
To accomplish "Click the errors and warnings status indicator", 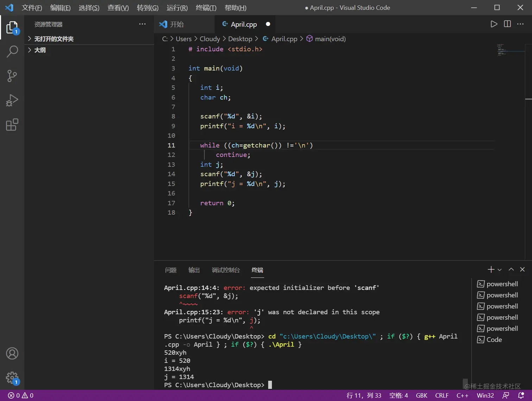I will 21,395.
